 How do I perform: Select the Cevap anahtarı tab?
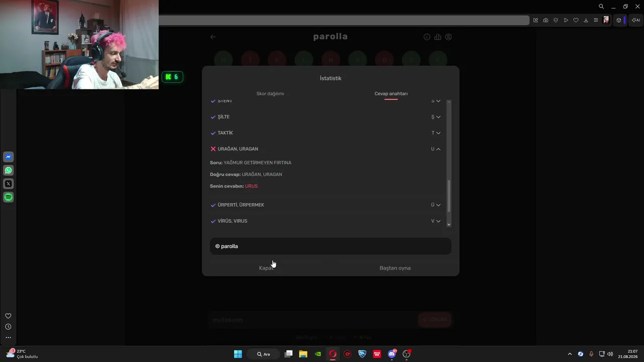pyautogui.click(x=391, y=94)
